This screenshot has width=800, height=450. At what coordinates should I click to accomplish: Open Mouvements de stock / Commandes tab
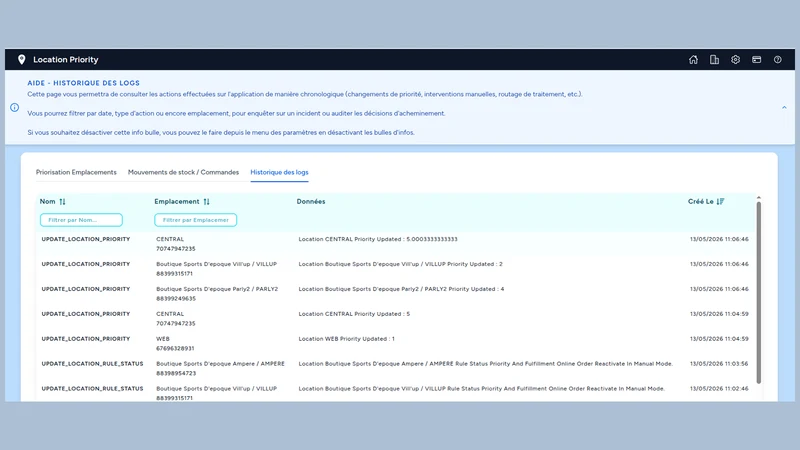click(183, 172)
